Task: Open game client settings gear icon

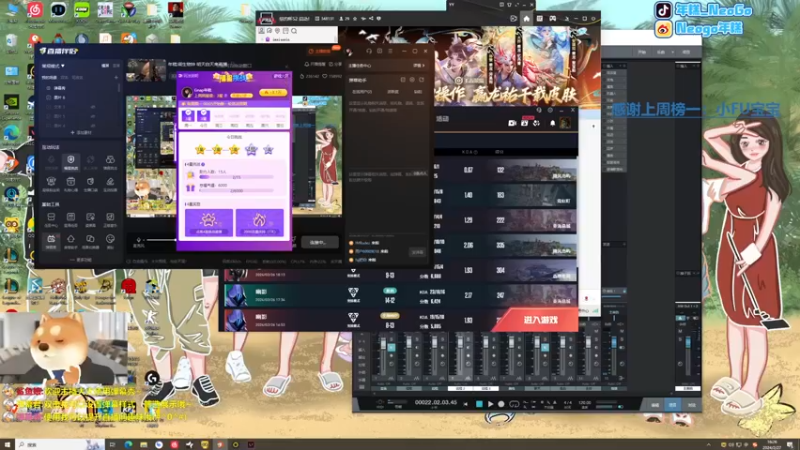Action: [x=550, y=110]
